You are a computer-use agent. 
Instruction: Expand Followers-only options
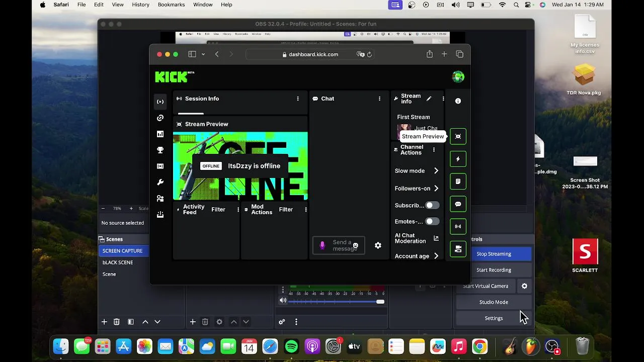436,189
